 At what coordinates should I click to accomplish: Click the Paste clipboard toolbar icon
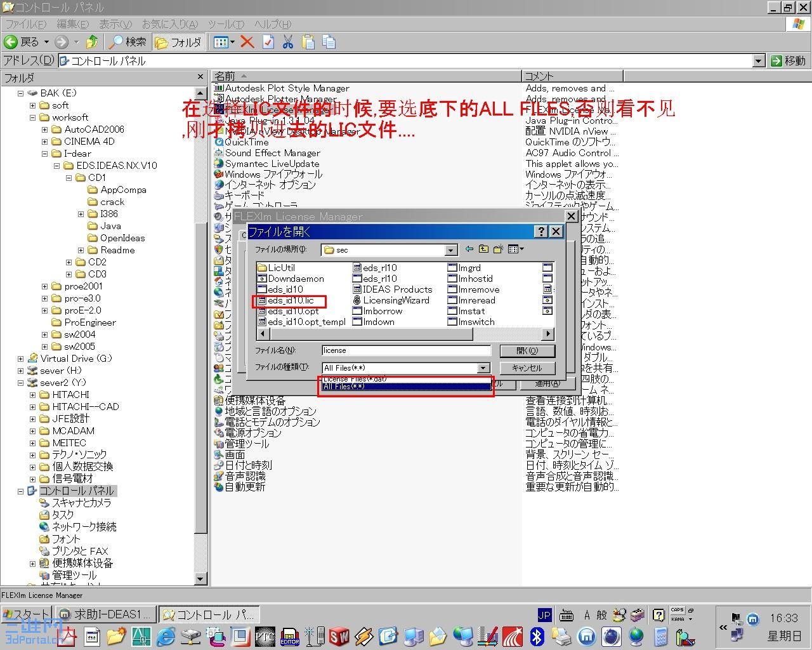point(308,43)
